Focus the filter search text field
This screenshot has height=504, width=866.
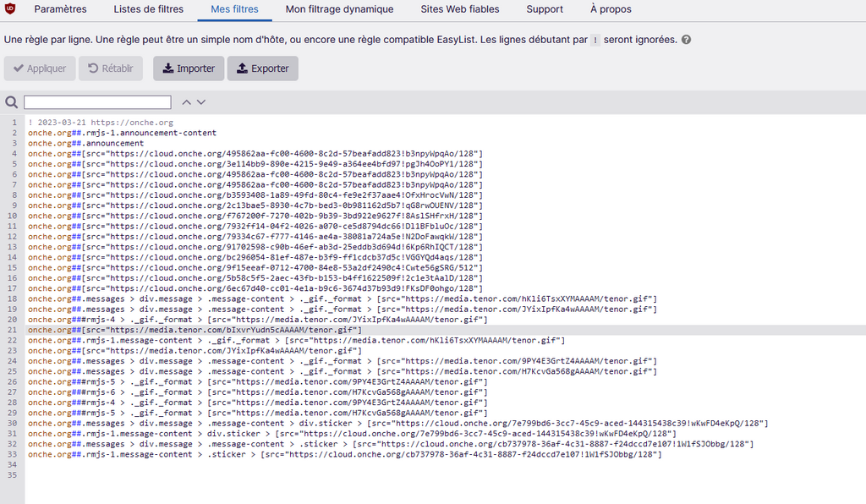pyautogui.click(x=97, y=102)
